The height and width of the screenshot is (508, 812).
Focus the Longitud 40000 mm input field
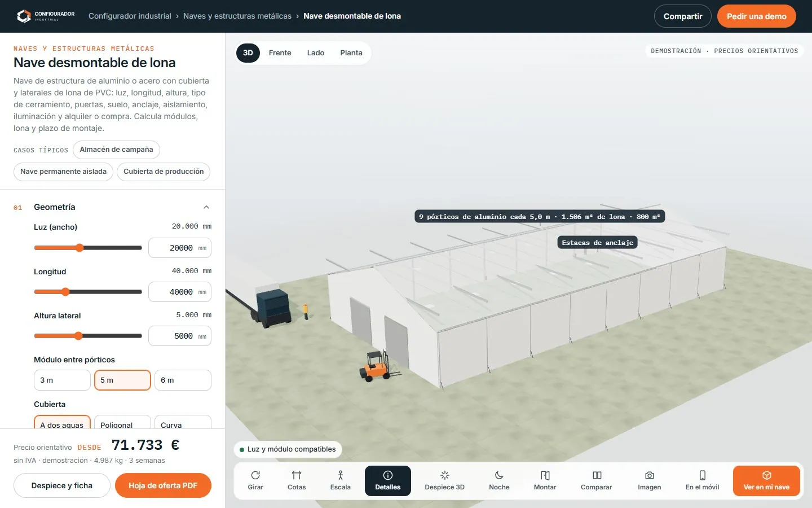tap(180, 292)
